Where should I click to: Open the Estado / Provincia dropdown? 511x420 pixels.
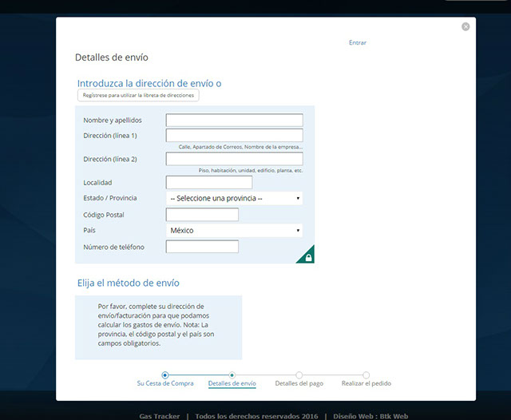234,198
